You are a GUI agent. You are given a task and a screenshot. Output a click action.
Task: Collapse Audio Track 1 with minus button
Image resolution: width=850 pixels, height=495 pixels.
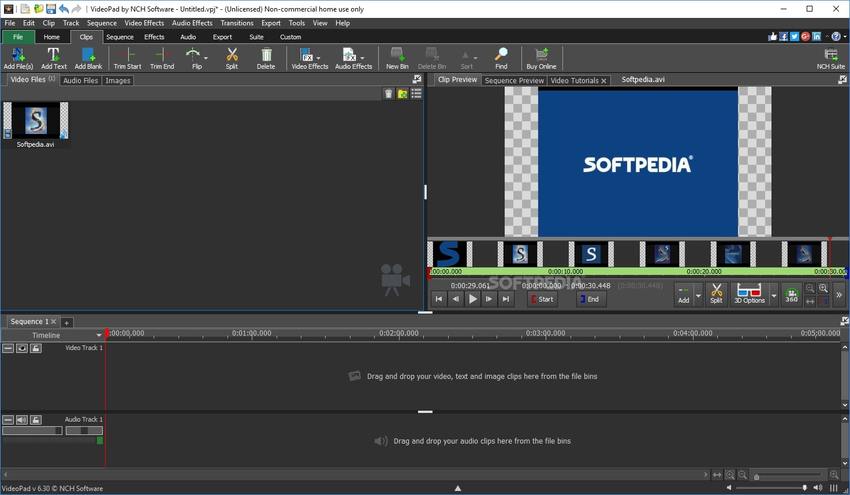(8, 420)
